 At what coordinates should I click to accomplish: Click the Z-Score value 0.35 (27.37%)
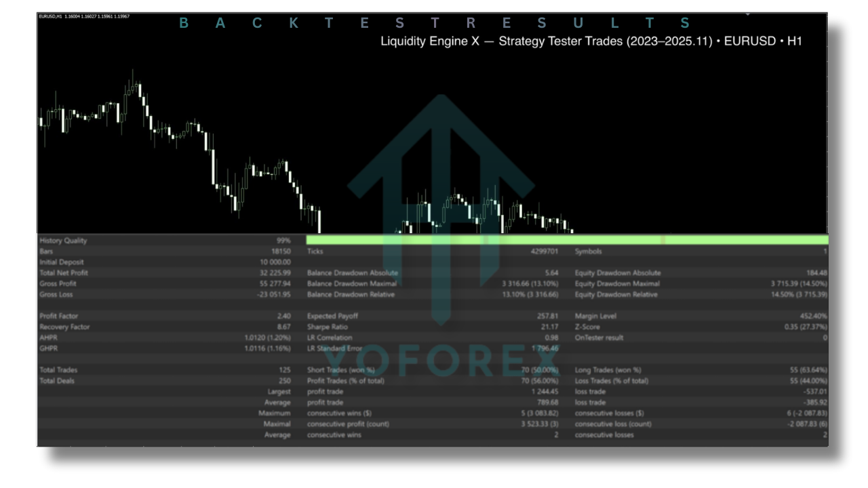(x=803, y=327)
